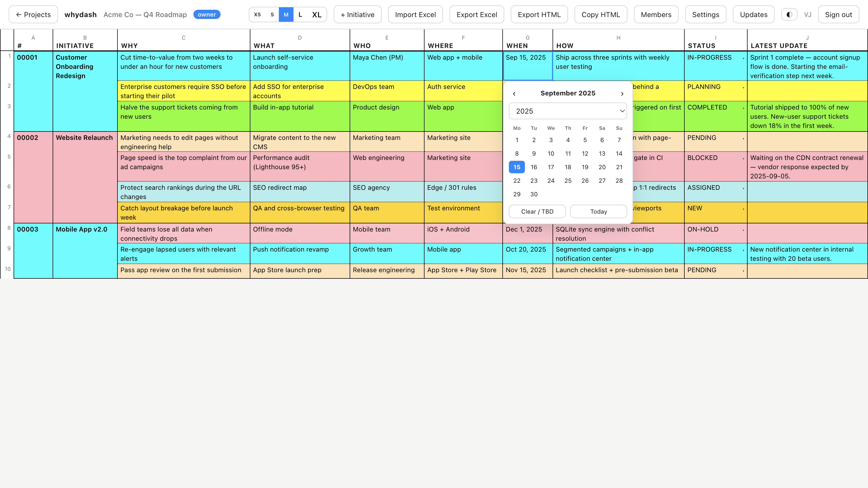Click the 'Dec 1, 2025' date cell
Image resolution: width=868 pixels, height=488 pixels.
tap(528, 233)
